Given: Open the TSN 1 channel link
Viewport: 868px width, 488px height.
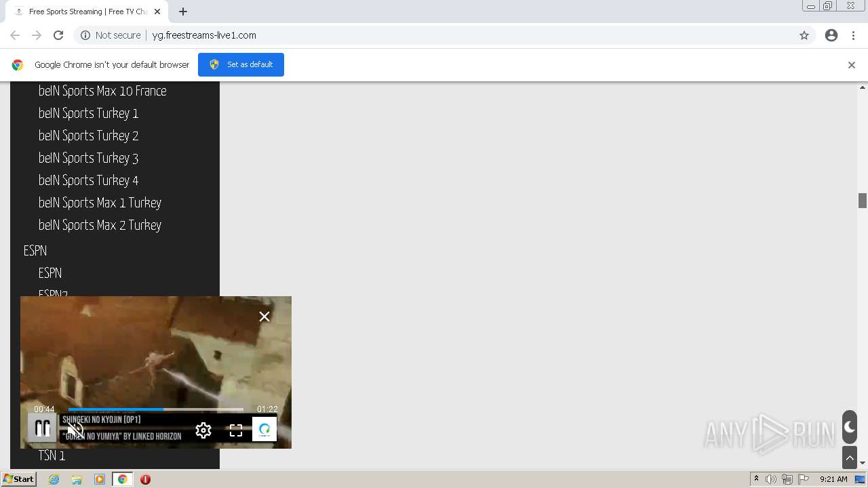Looking at the screenshot, I should (52, 456).
